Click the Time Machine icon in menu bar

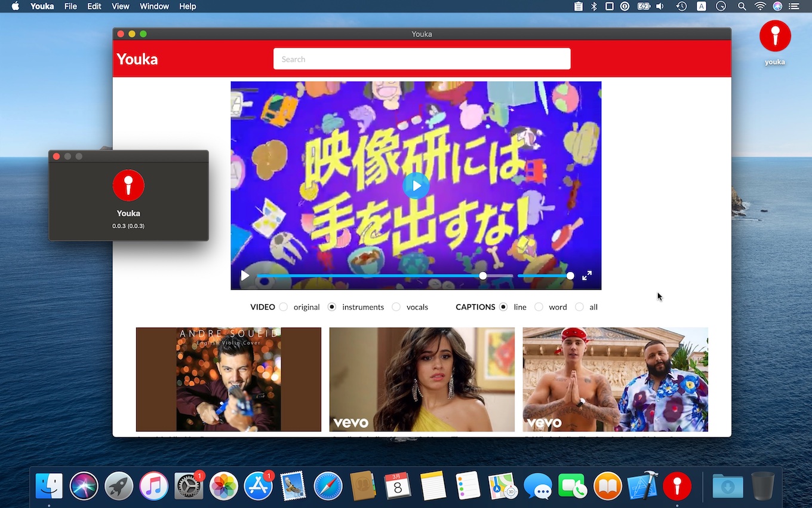(x=681, y=6)
